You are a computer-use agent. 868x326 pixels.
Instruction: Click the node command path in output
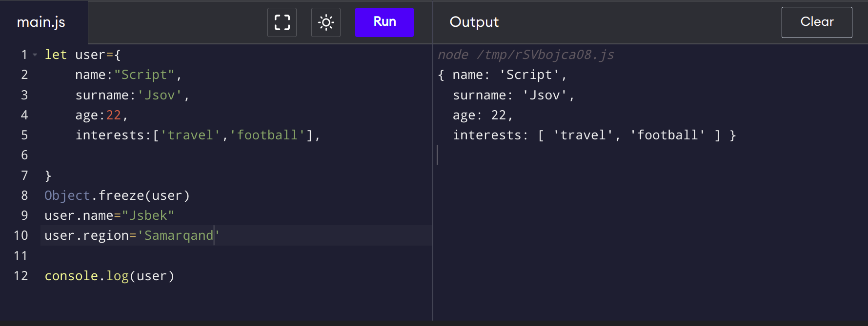tap(525, 55)
